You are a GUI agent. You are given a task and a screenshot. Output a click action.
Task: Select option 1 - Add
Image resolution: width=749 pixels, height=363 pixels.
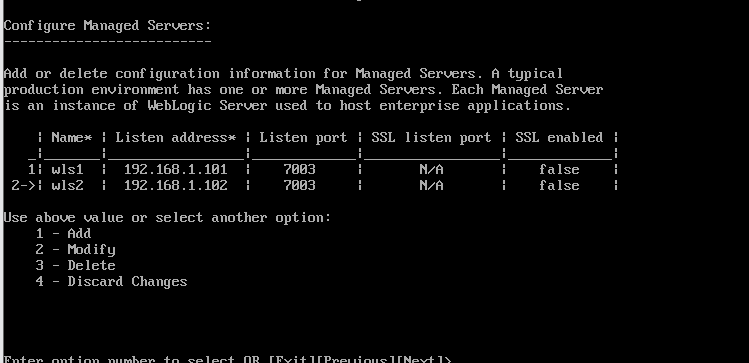coord(63,234)
